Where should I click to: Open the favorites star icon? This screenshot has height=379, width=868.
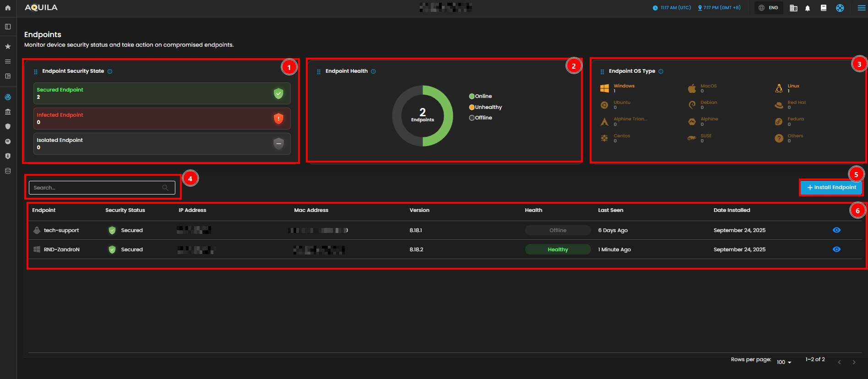[x=8, y=46]
